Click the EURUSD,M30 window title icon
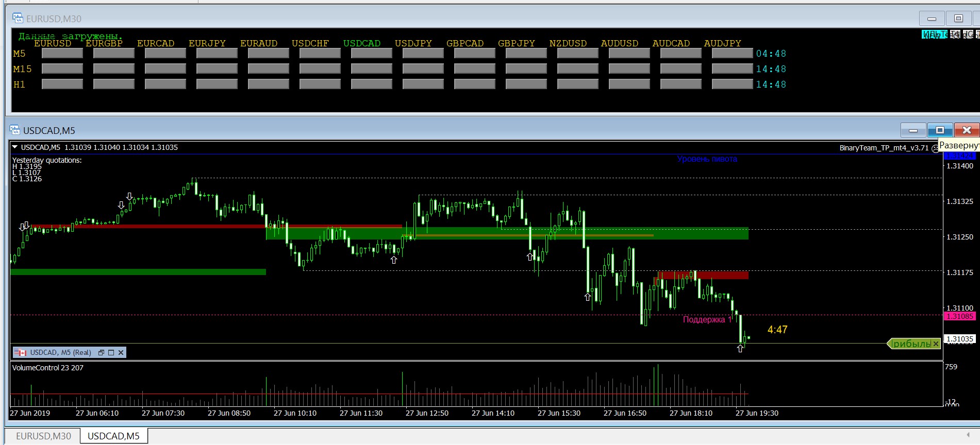 [18, 19]
